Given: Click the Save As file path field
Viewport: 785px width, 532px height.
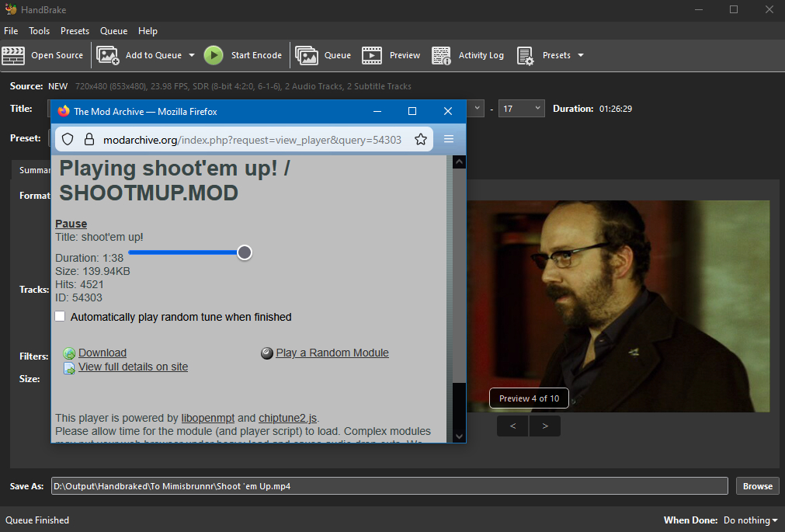Looking at the screenshot, I should point(388,486).
